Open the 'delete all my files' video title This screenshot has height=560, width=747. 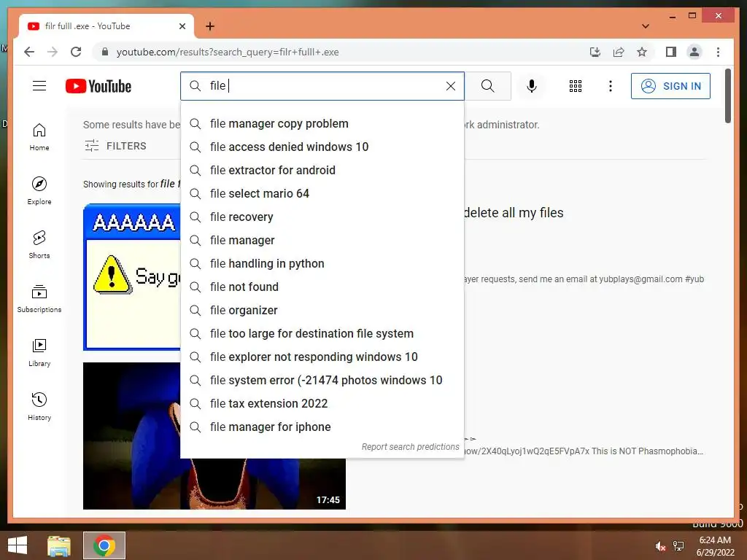(x=514, y=213)
